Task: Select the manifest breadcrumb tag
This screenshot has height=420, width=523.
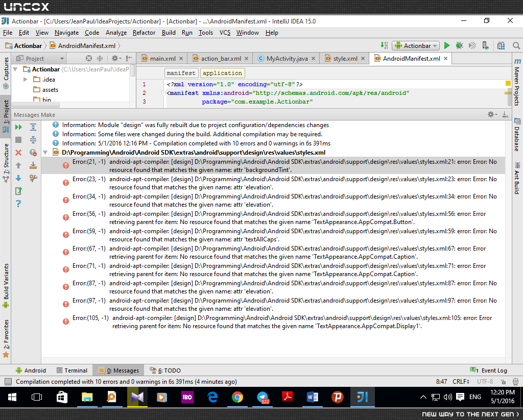Action: coord(181,73)
